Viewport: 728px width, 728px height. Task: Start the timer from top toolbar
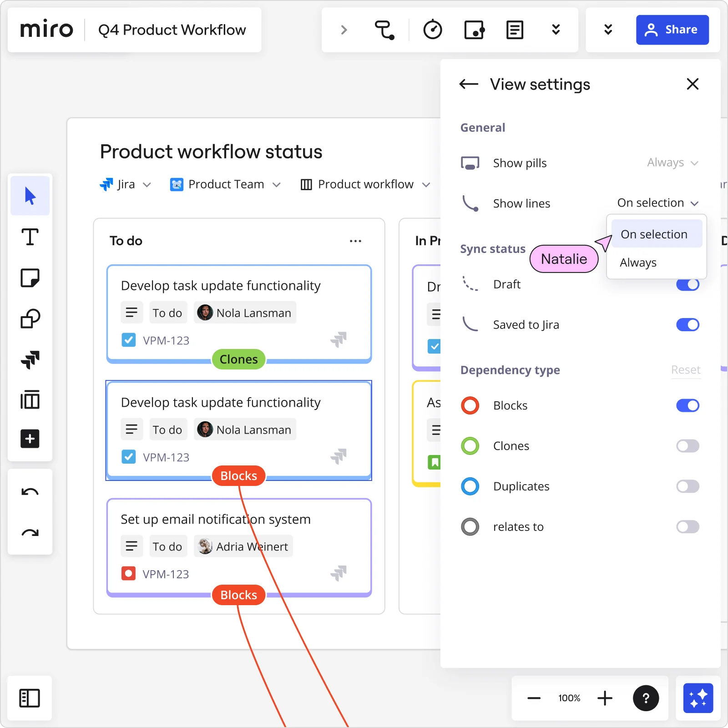click(x=433, y=30)
